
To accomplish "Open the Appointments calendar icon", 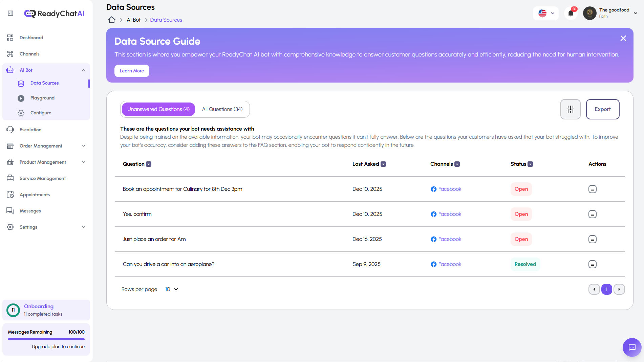I will coord(10,195).
